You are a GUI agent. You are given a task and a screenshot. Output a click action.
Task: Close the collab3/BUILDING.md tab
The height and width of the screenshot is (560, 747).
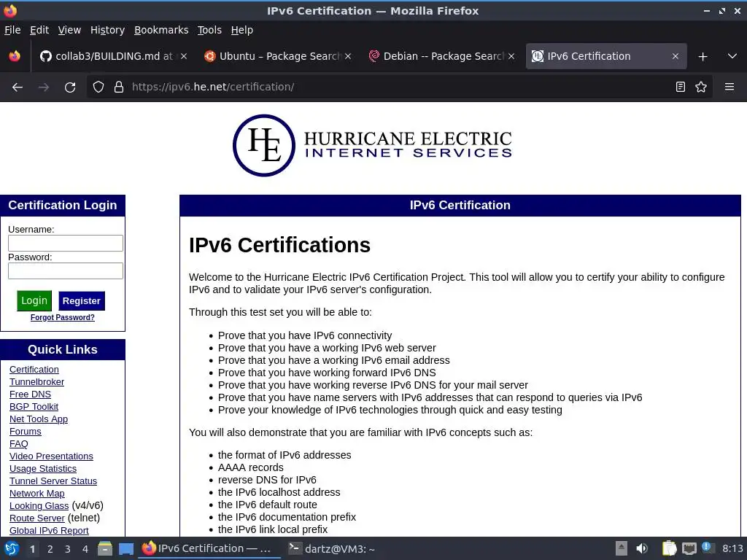[x=184, y=56]
